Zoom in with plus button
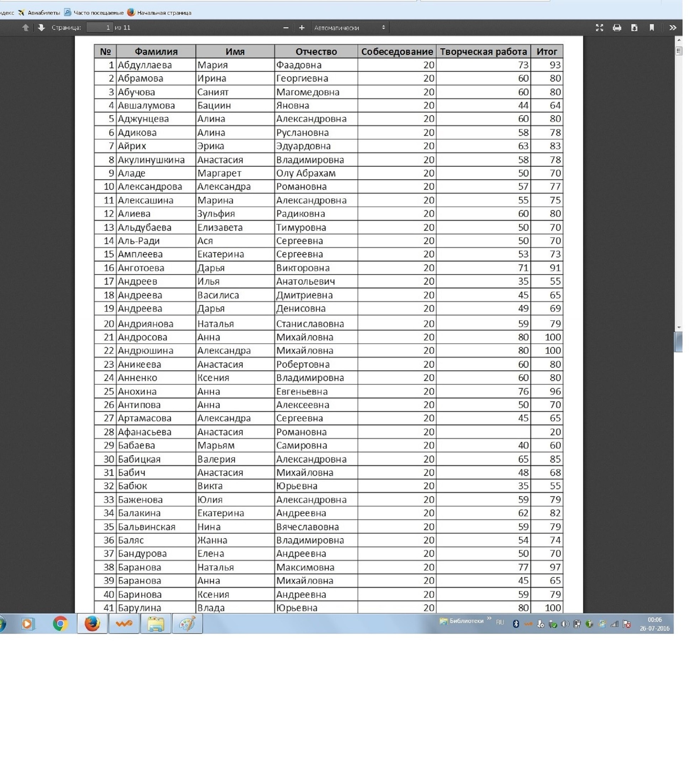Image resolution: width=700 pixels, height=769 pixels. pos(301,28)
